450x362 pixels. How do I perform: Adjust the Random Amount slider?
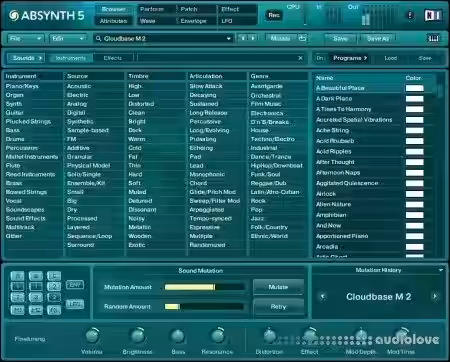tap(204, 306)
